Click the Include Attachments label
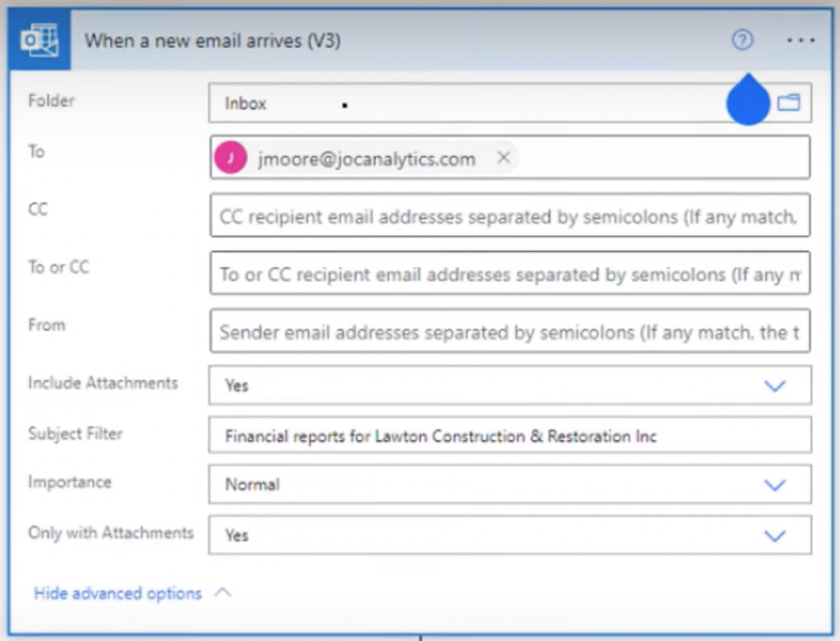This screenshot has width=840, height=641. coord(103,383)
